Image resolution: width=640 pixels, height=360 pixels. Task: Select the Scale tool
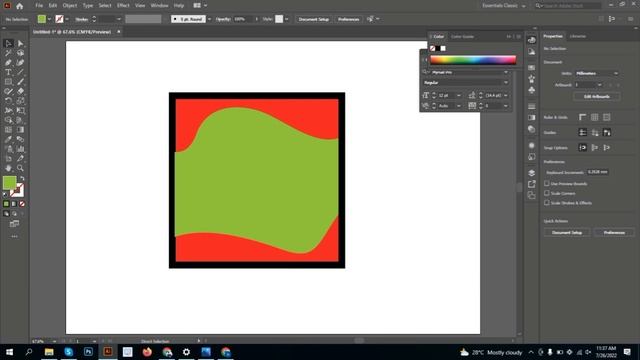pos(20,101)
